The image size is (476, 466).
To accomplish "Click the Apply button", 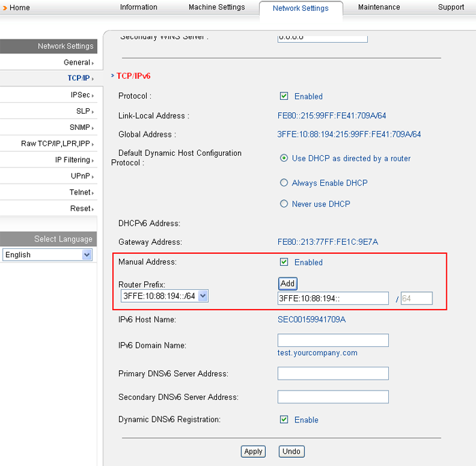I will (x=253, y=452).
